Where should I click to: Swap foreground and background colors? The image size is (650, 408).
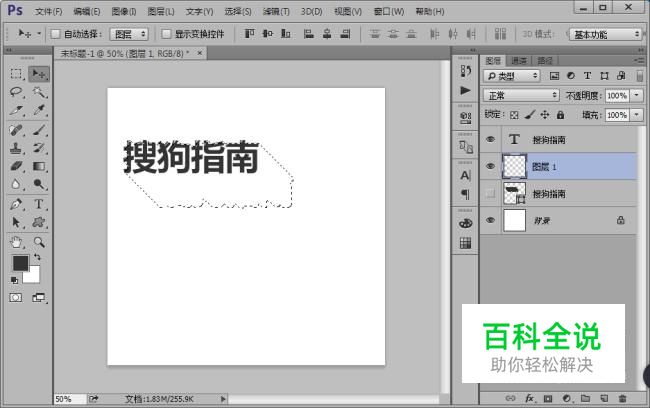37,257
